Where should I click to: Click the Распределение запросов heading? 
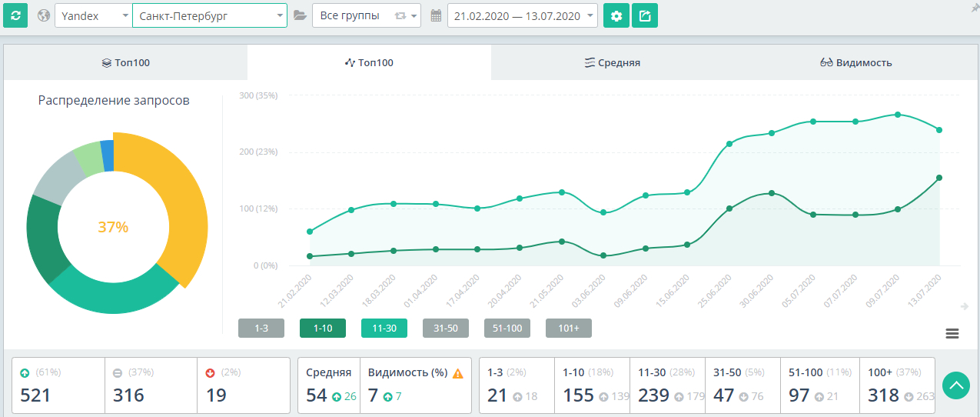pyautogui.click(x=114, y=100)
